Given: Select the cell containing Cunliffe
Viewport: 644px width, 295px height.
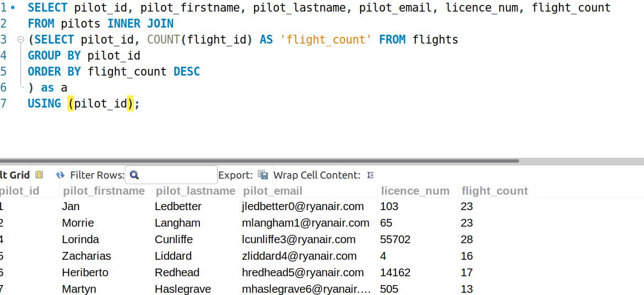Looking at the screenshot, I should (174, 239).
